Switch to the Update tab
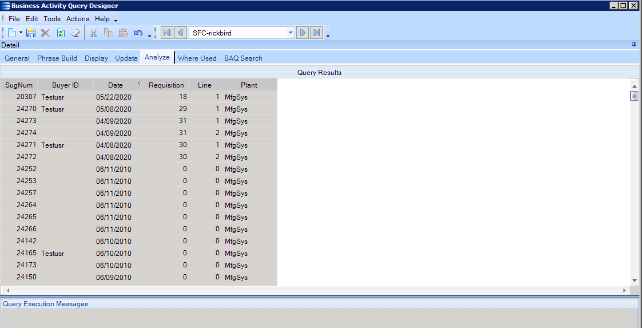Image resolution: width=644 pixels, height=328 pixels. [126, 58]
